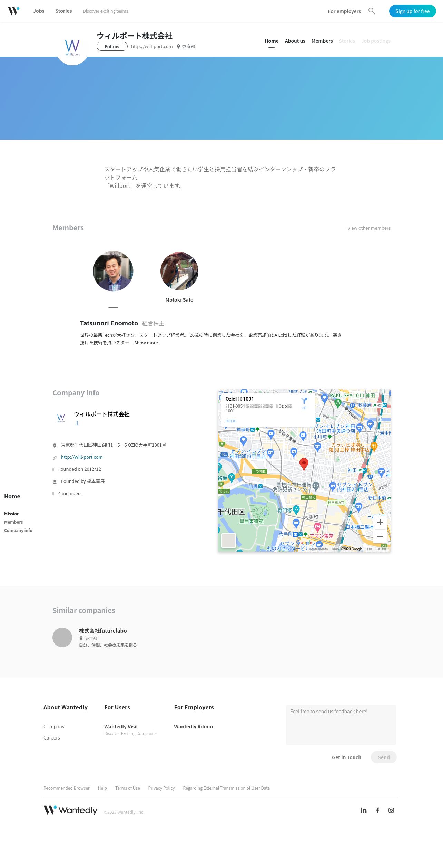
Task: Click the Founded on 2012/12 text
Action: coord(80,469)
